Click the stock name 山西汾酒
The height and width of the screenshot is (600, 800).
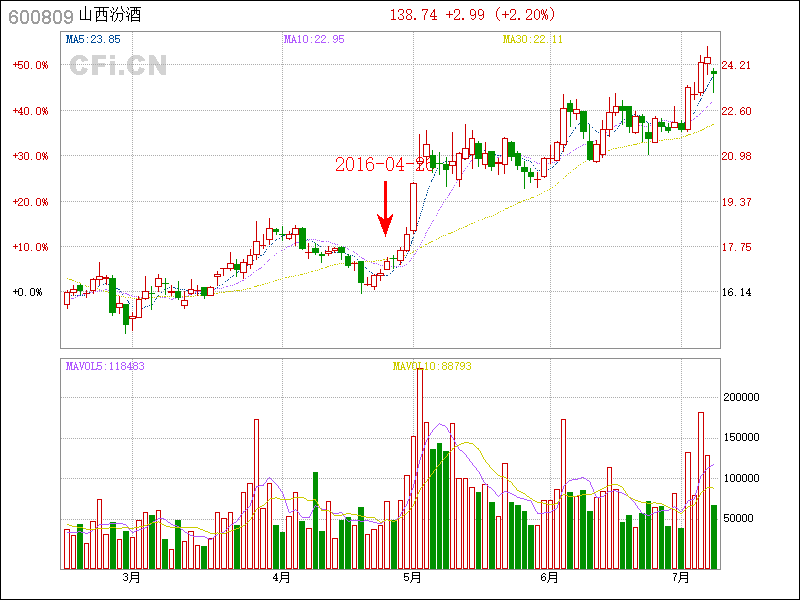pos(110,15)
